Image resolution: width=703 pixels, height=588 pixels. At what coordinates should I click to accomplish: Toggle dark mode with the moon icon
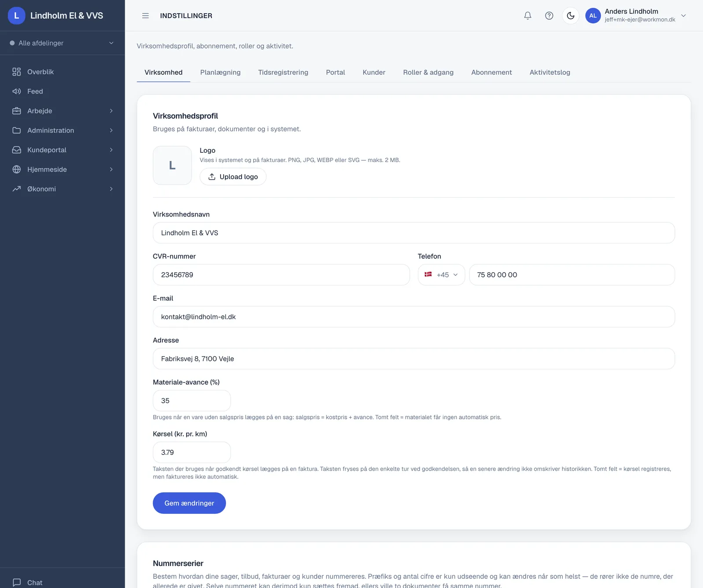[x=571, y=16]
